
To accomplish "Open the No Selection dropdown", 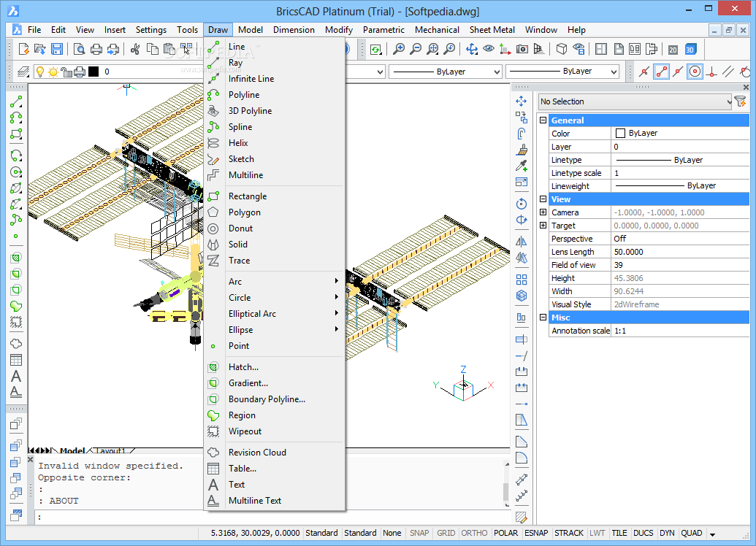I will 635,101.
